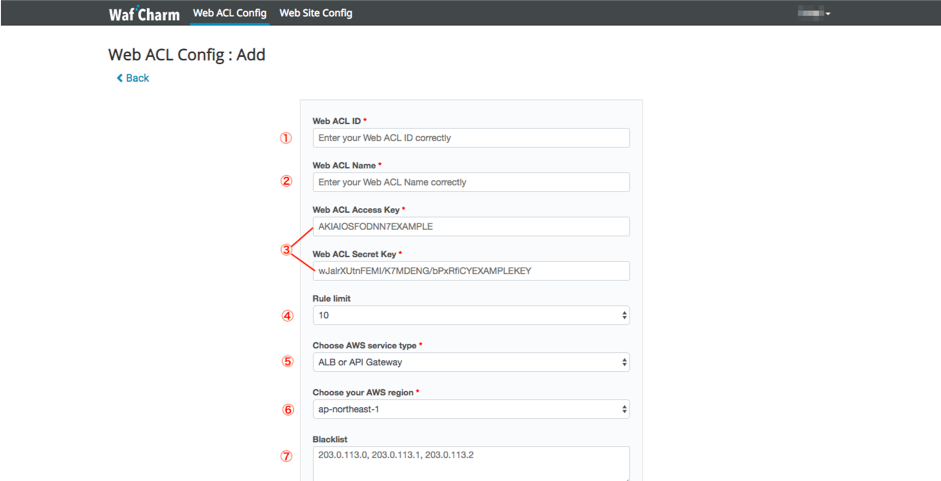Choose the AWS region dropdown

471,409
